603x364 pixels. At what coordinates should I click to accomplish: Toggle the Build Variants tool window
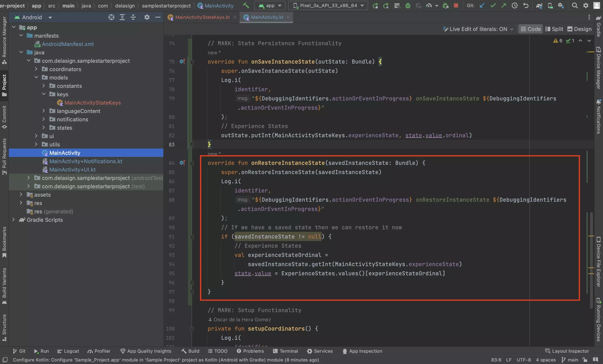(4, 286)
